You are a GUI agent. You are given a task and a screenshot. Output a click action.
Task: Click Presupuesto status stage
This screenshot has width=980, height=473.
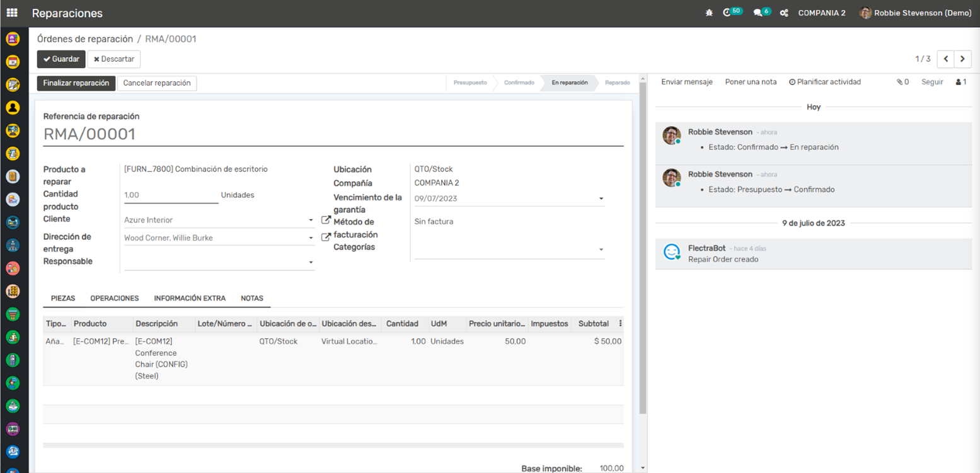tap(470, 83)
